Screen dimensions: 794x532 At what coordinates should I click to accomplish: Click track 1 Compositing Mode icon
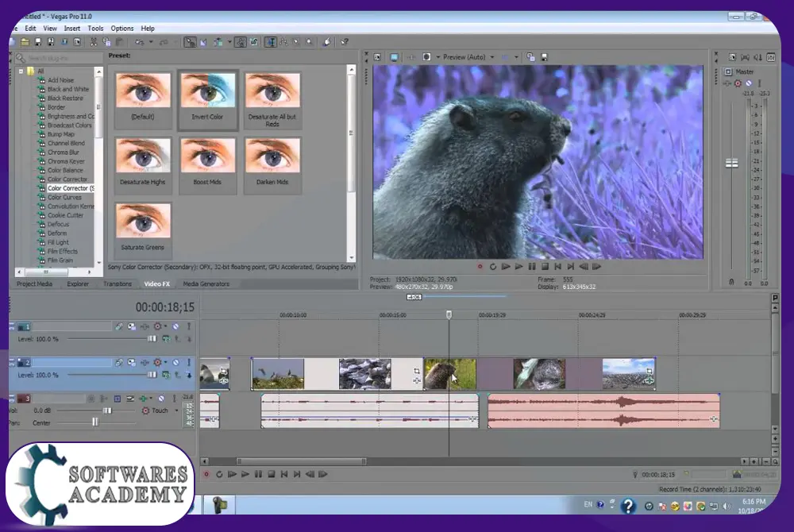[166, 338]
